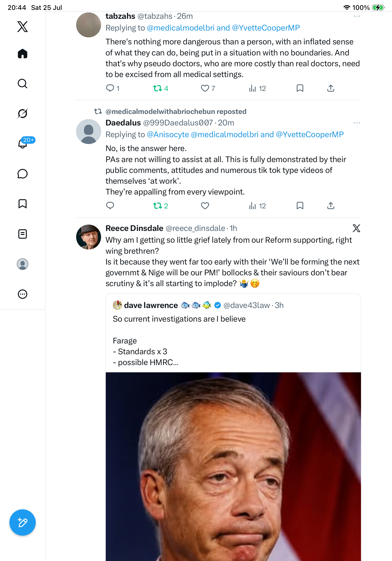Image resolution: width=392 pixels, height=561 pixels.
Task: Open Messages chat bubble in sidebar
Action: 23,174
